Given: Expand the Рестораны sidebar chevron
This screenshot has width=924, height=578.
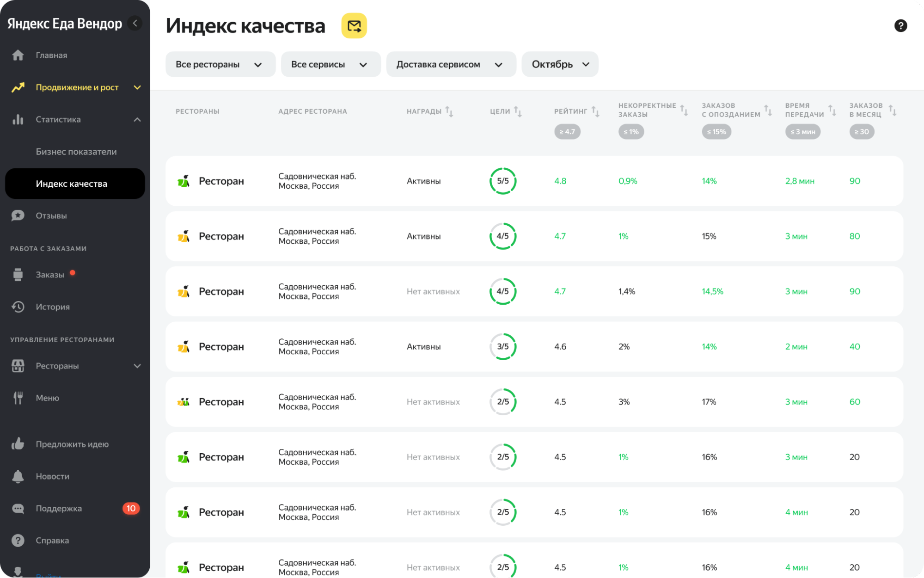Looking at the screenshot, I should click(x=137, y=366).
